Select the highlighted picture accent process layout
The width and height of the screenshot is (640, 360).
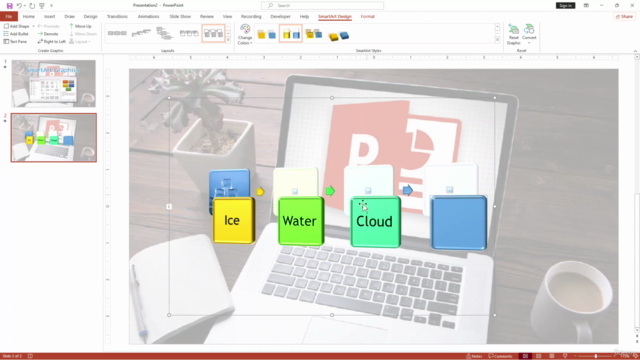point(213,33)
